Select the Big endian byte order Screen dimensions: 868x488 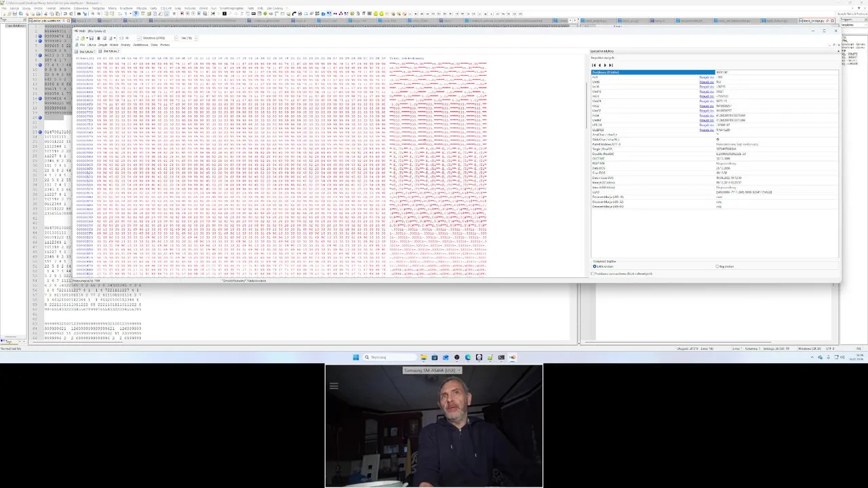click(x=725, y=266)
